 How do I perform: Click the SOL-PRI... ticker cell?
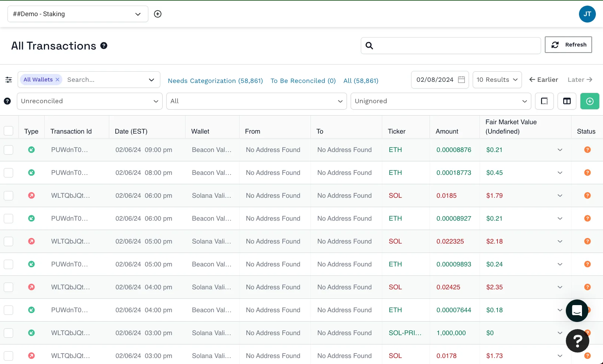pos(405,333)
